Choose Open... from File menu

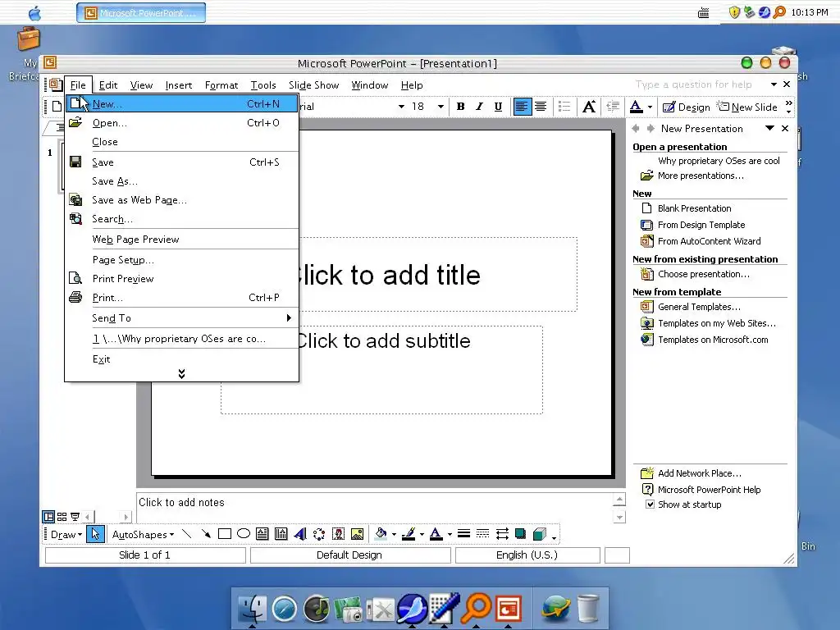181,123
